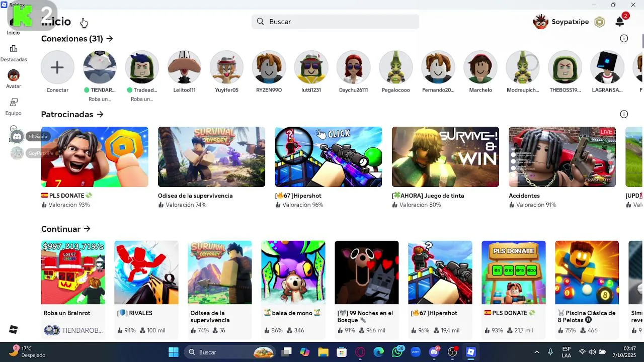The width and height of the screenshot is (644, 362).
Task: Open WhatsApp from the taskbar
Action: [x=397, y=352]
